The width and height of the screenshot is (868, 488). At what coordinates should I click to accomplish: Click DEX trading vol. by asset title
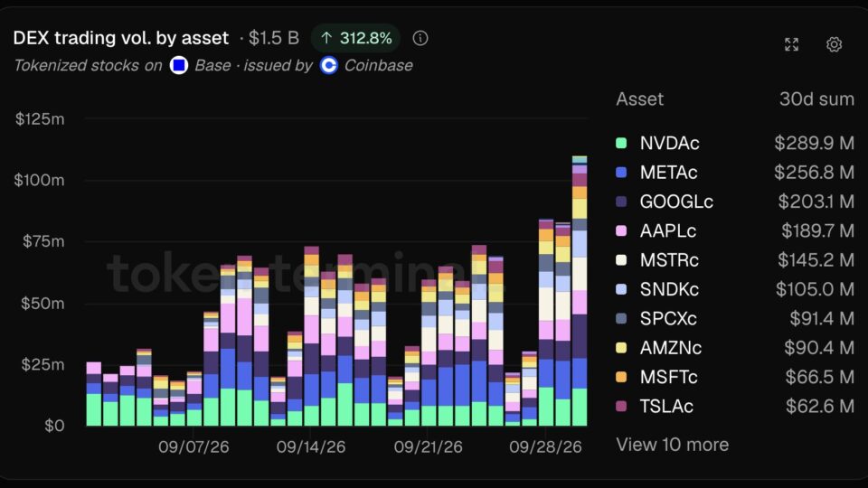pos(120,38)
